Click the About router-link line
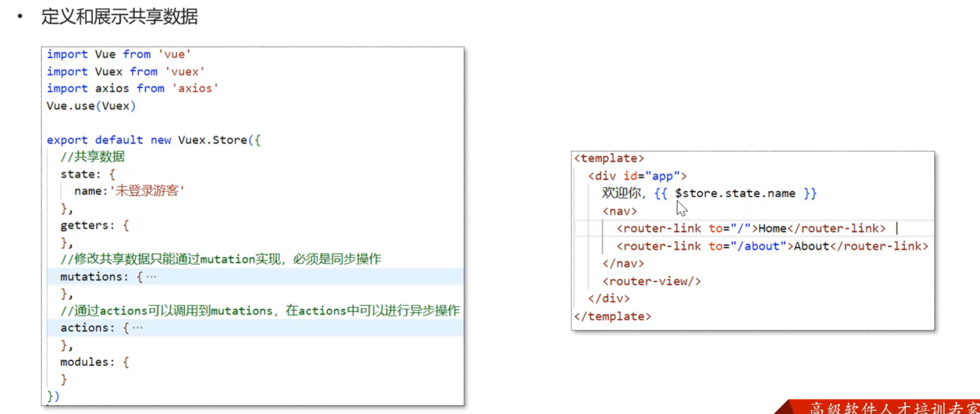Image resolution: width=980 pixels, height=414 pixels. click(772, 246)
